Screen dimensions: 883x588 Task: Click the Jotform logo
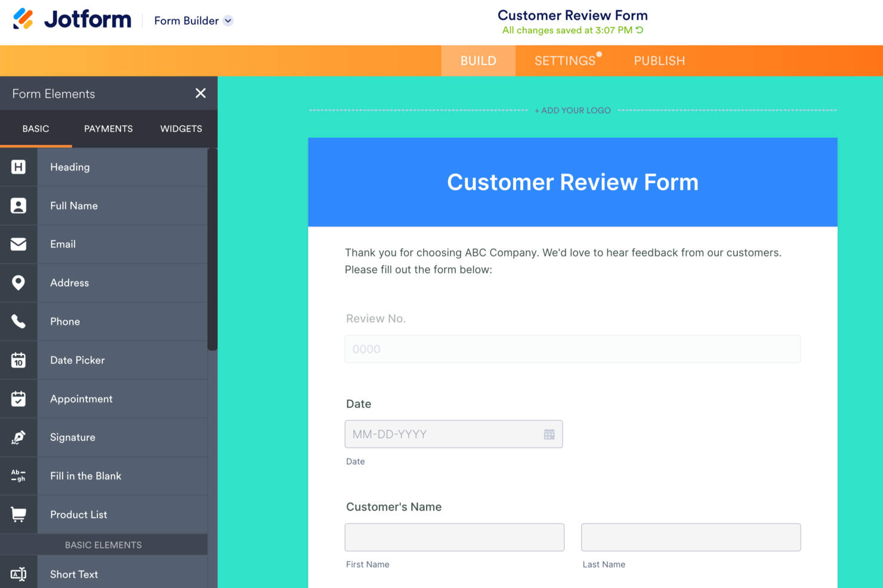72,19
